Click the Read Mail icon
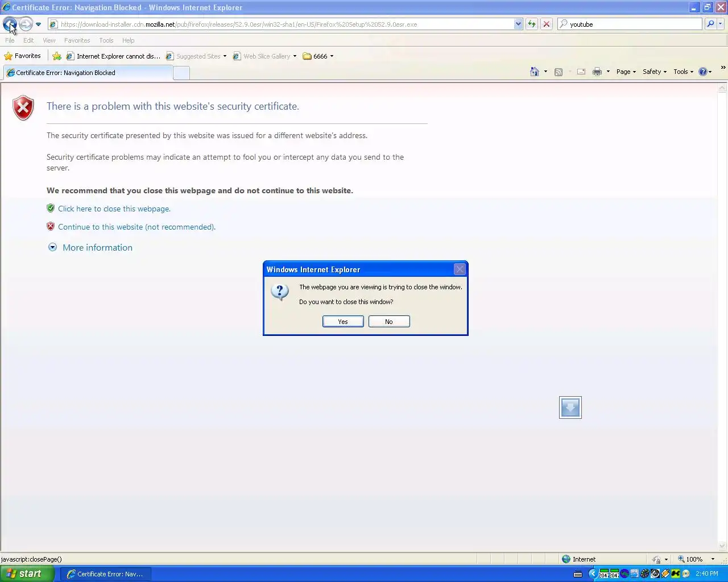 coord(581,72)
